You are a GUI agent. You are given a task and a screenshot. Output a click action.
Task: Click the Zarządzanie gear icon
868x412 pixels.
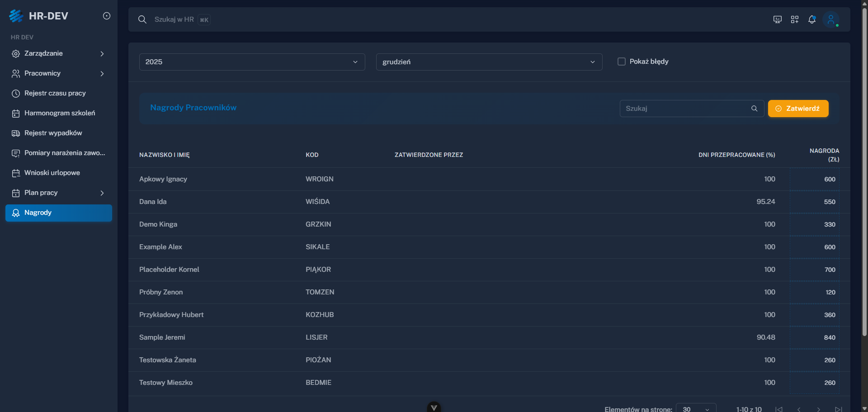(16, 53)
